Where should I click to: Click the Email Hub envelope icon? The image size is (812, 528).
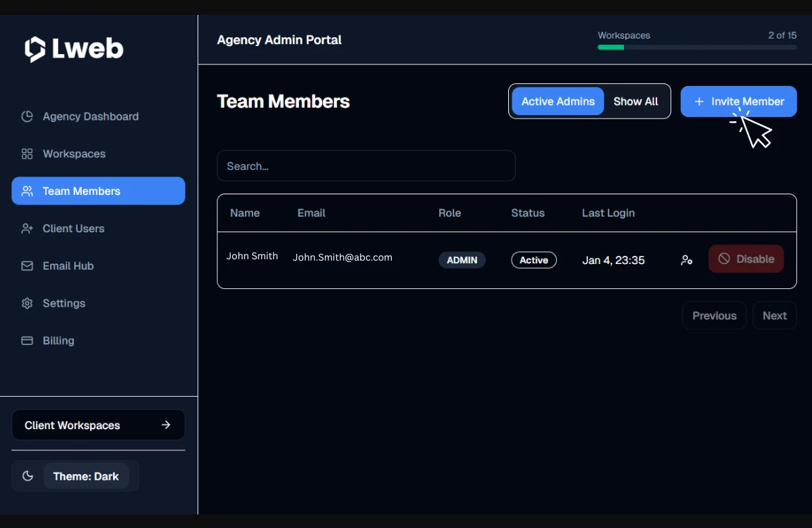tap(27, 266)
